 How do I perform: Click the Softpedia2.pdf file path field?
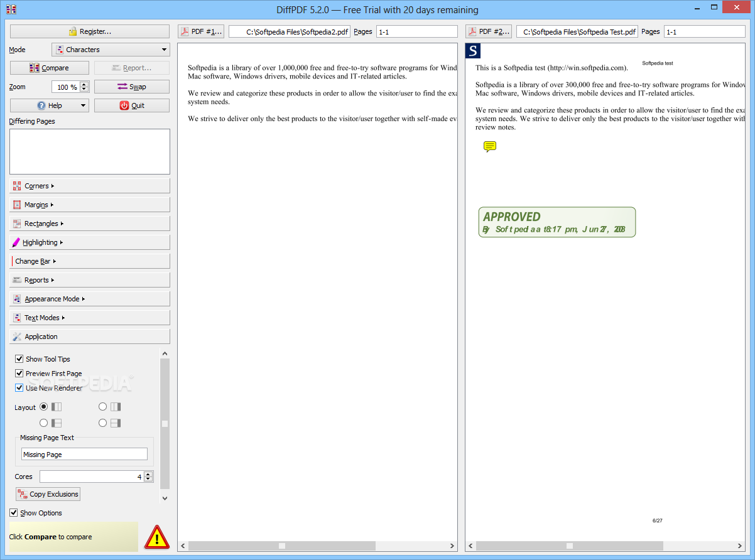290,31
